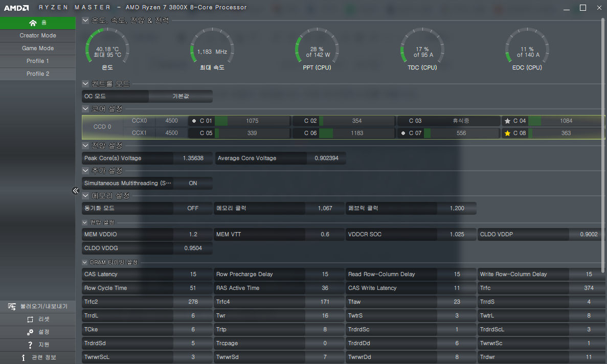The image size is (607, 364).
Task: Click the gray star icon on core C 04
Action: (x=507, y=121)
